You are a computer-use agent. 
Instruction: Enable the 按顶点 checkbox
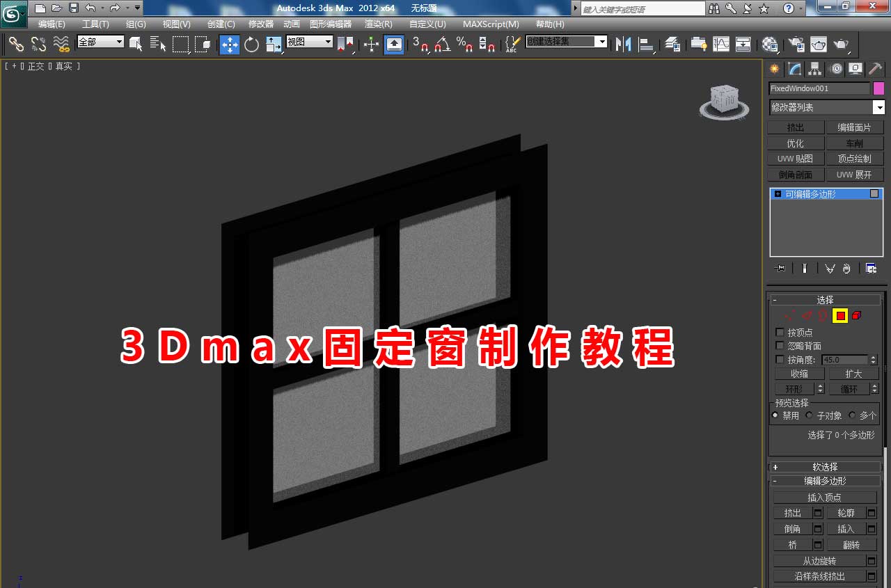pos(780,333)
